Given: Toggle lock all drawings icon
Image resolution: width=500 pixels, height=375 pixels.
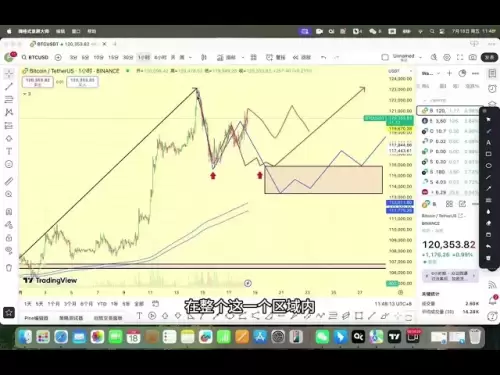Looking at the screenshot, I should click(x=9, y=238).
